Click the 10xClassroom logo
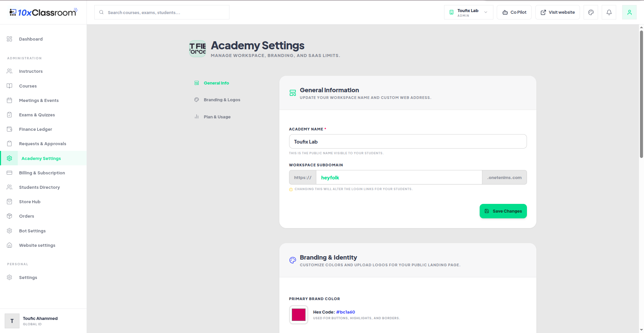 click(43, 12)
